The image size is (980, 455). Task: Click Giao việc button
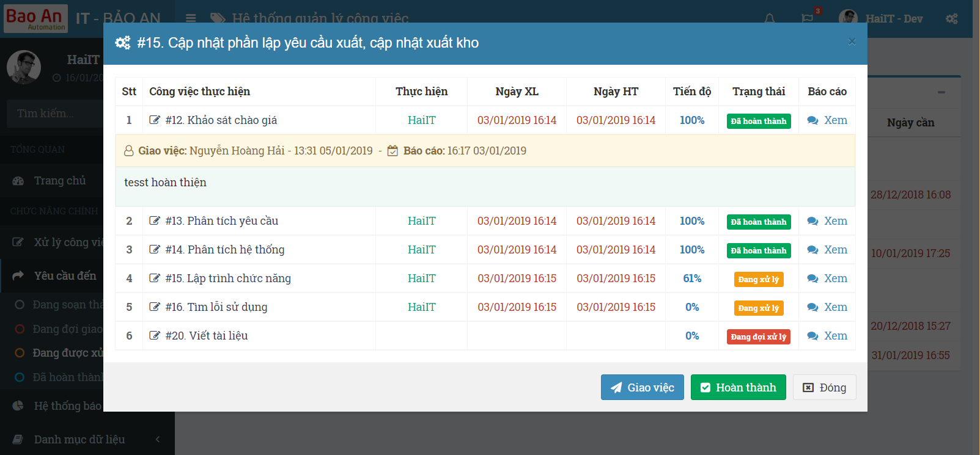tap(642, 388)
